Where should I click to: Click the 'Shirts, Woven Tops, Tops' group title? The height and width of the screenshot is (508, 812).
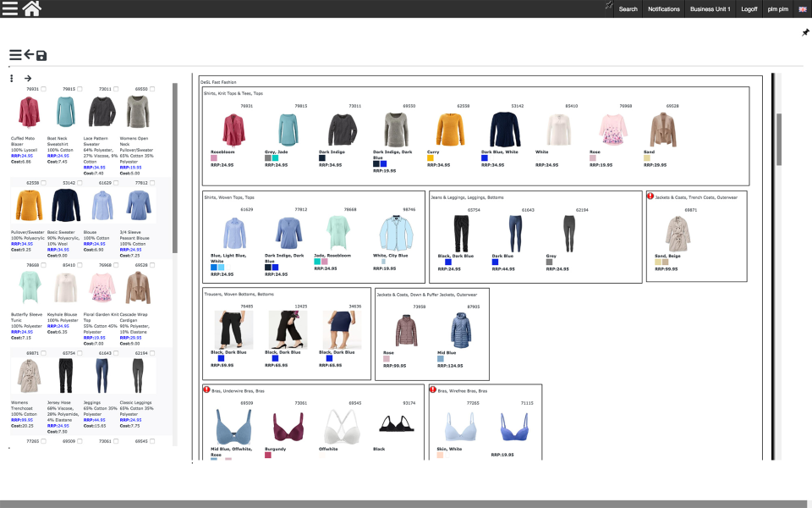229,197
